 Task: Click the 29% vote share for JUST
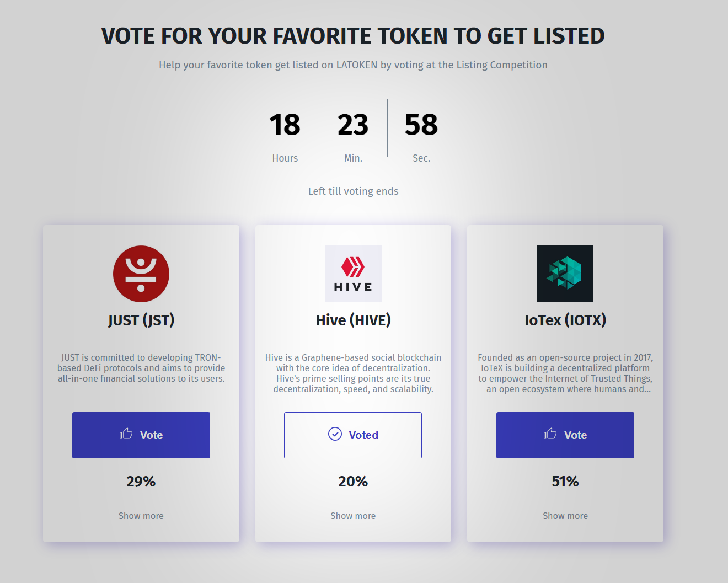click(x=141, y=482)
